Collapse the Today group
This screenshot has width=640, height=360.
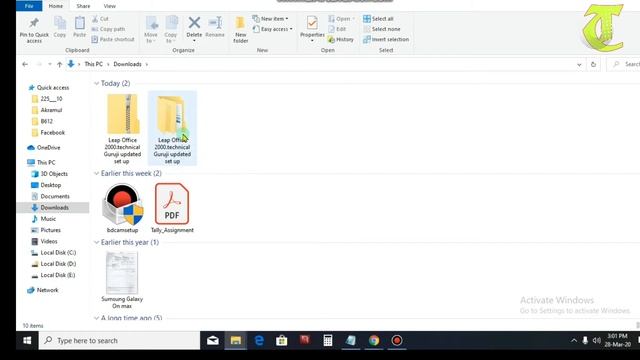97,83
